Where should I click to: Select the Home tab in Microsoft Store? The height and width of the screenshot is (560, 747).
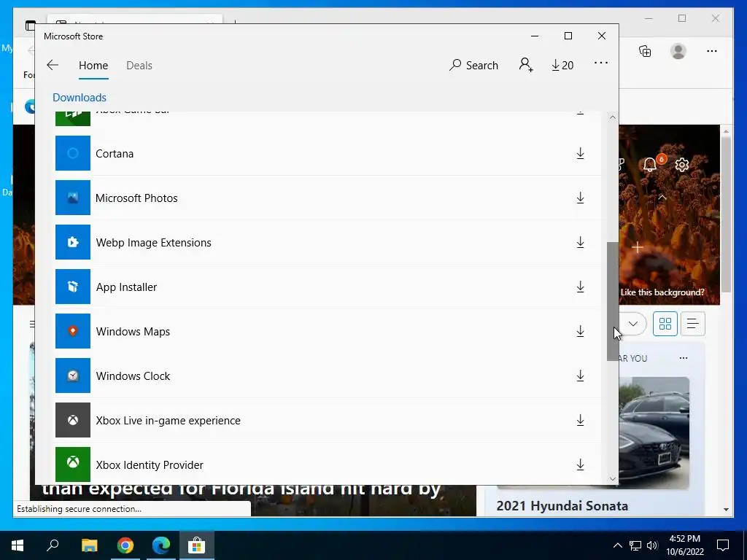pyautogui.click(x=93, y=65)
